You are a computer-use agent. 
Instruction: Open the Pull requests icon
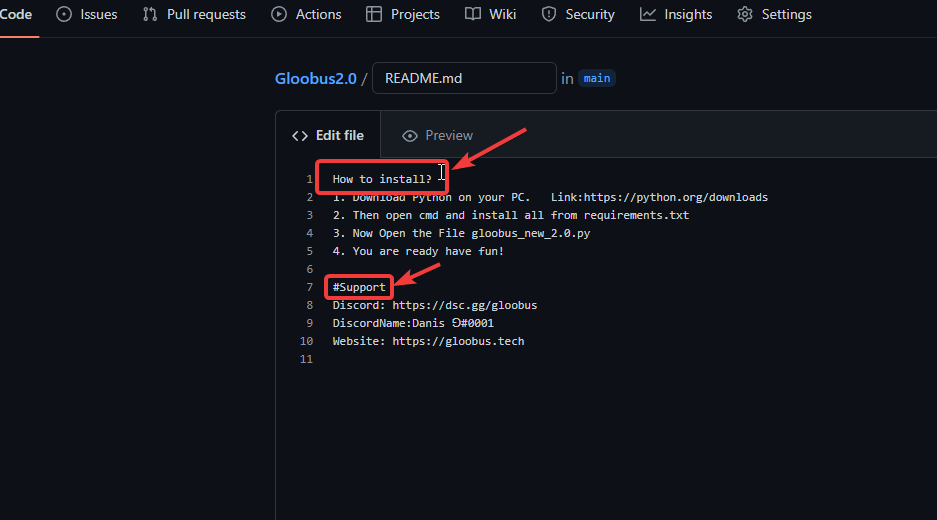click(150, 14)
